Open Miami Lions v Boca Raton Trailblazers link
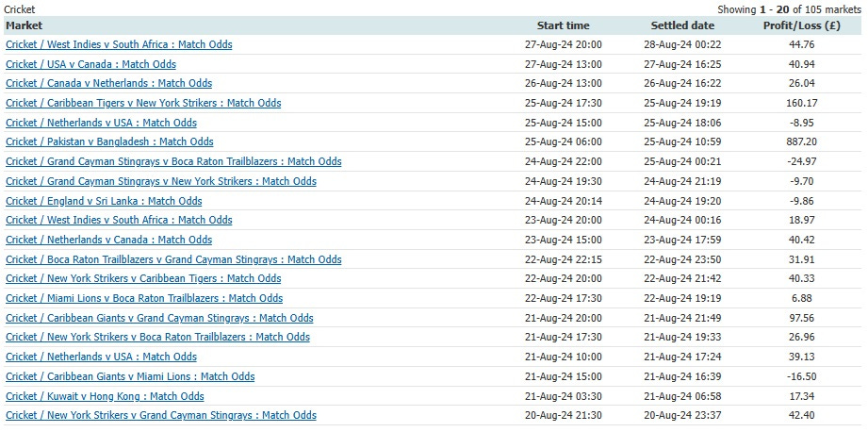This screenshot has height=432, width=868. click(x=144, y=298)
